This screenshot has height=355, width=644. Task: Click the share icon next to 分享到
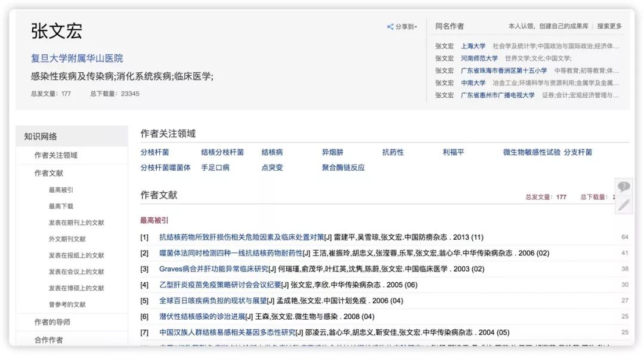pos(390,27)
